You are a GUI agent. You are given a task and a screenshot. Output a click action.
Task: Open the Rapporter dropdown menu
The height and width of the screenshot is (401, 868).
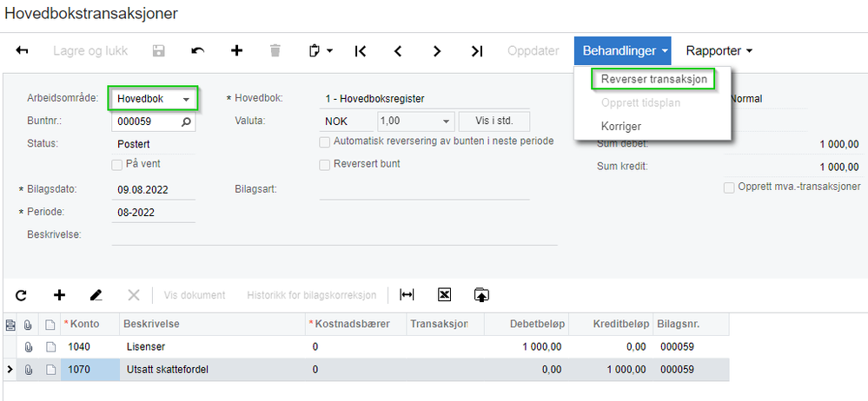pyautogui.click(x=719, y=51)
